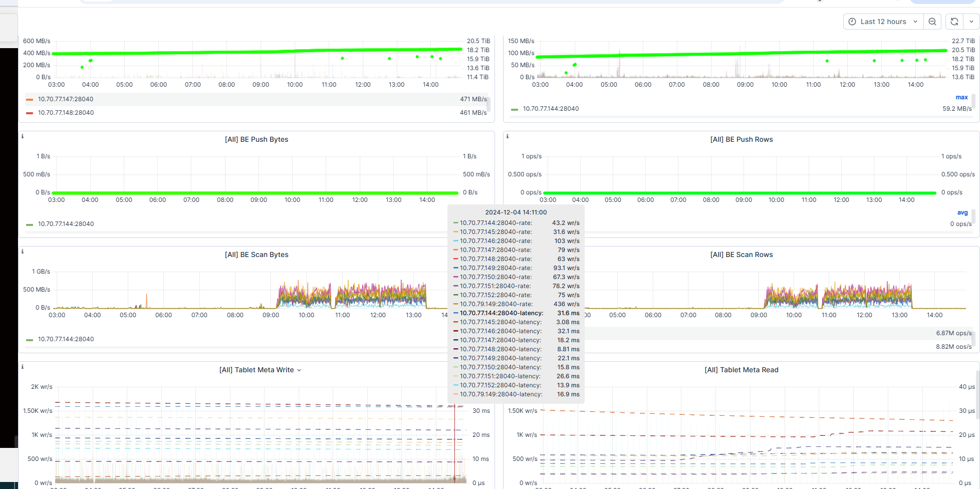The image size is (980, 489).
Task: Click 10.70.79.149:28040-rate row in tooltip
Action: (516, 304)
